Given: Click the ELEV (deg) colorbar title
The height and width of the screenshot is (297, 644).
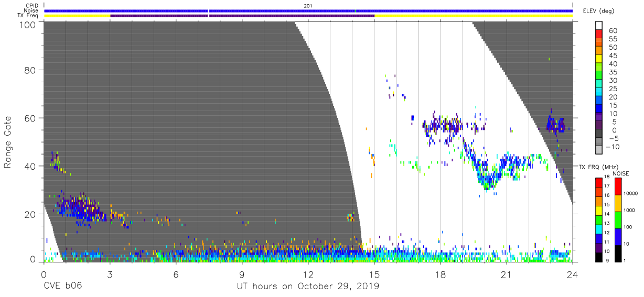Looking at the screenshot, I should (x=598, y=10).
